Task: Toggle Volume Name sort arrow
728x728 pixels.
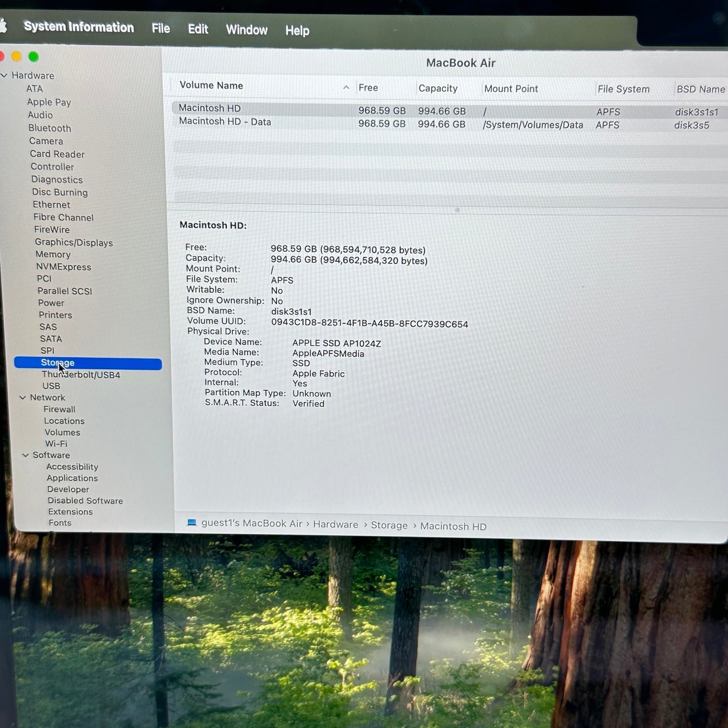Action: click(346, 87)
